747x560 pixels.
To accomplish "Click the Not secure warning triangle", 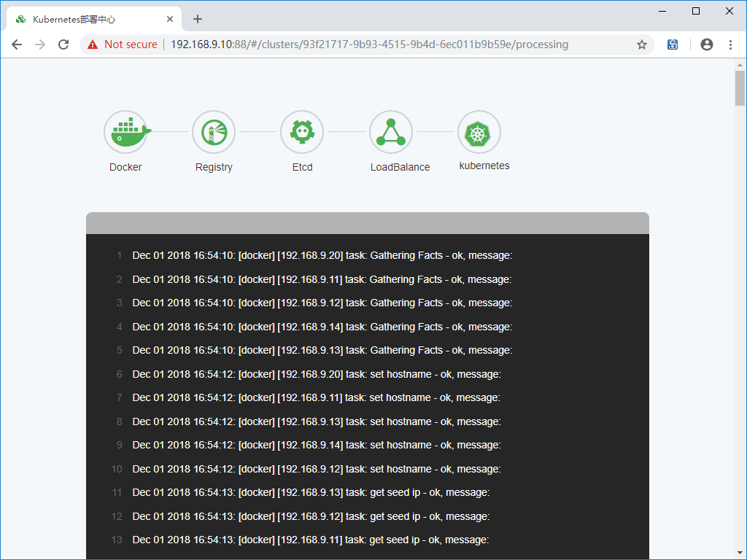I will coord(93,44).
